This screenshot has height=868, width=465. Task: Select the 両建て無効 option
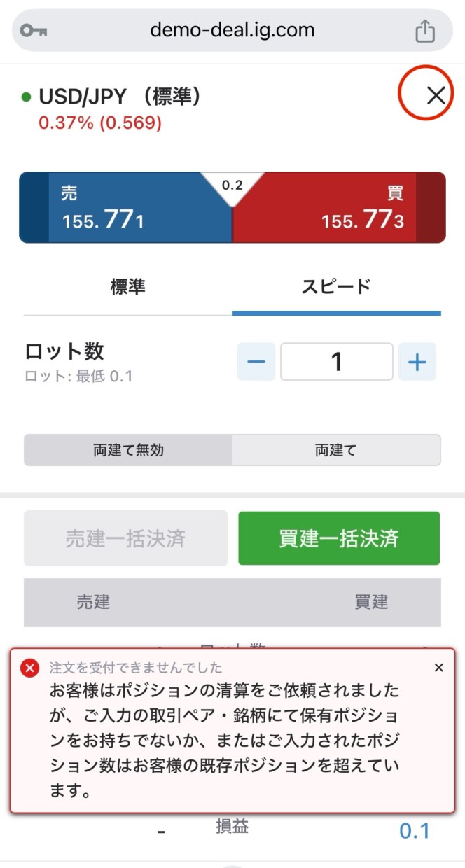click(128, 450)
